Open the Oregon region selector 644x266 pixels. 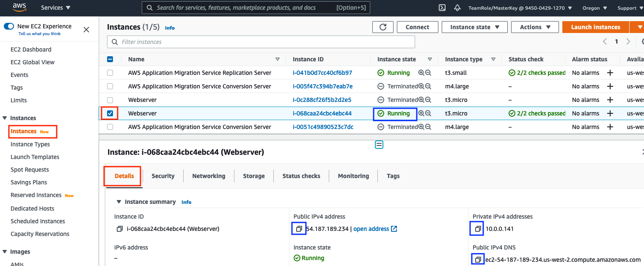[594, 8]
